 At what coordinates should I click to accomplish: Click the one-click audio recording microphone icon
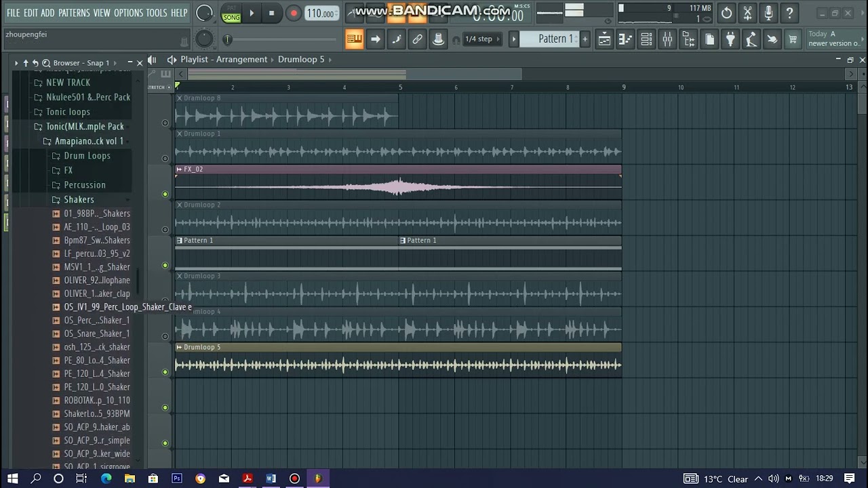coord(768,13)
